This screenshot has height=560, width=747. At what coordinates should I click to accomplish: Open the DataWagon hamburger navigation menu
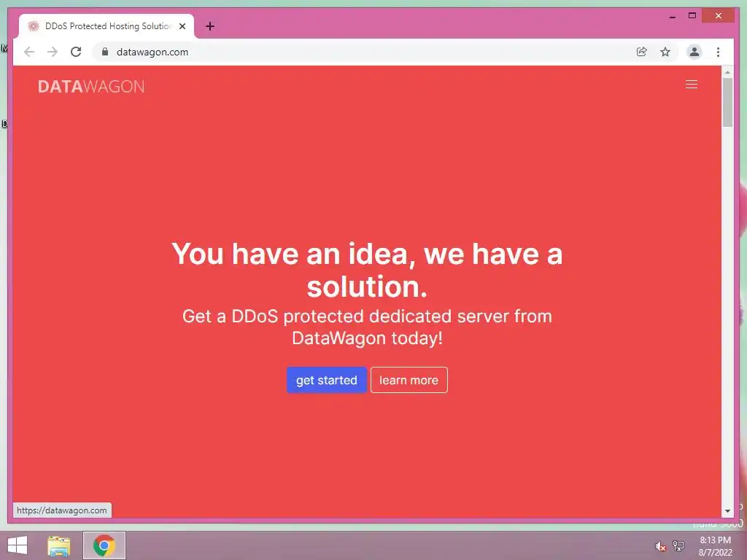[692, 85]
